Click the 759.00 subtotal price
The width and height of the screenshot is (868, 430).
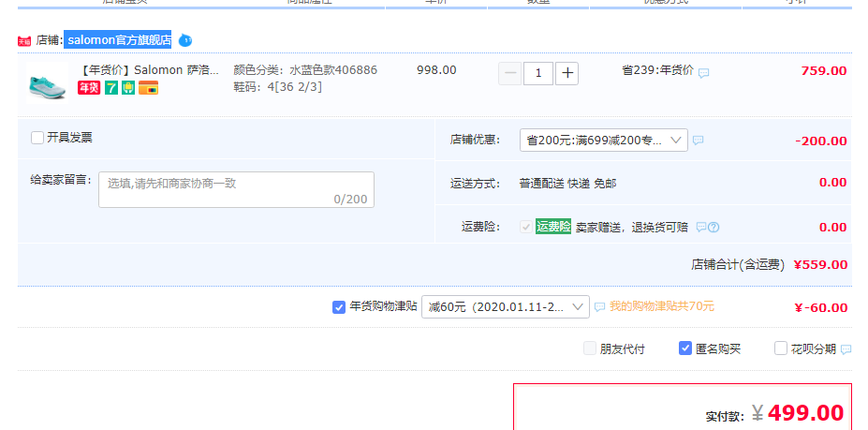click(x=824, y=71)
